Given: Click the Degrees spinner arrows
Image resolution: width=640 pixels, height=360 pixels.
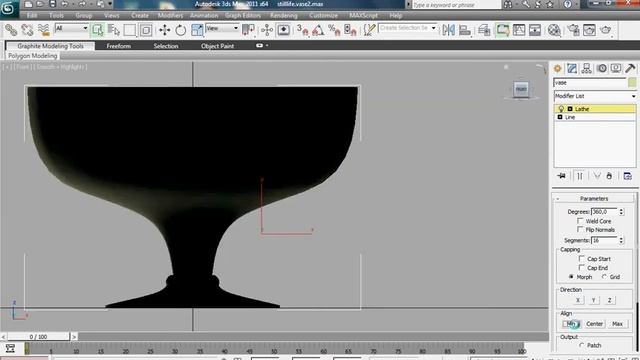Looking at the screenshot, I should (x=621, y=212).
